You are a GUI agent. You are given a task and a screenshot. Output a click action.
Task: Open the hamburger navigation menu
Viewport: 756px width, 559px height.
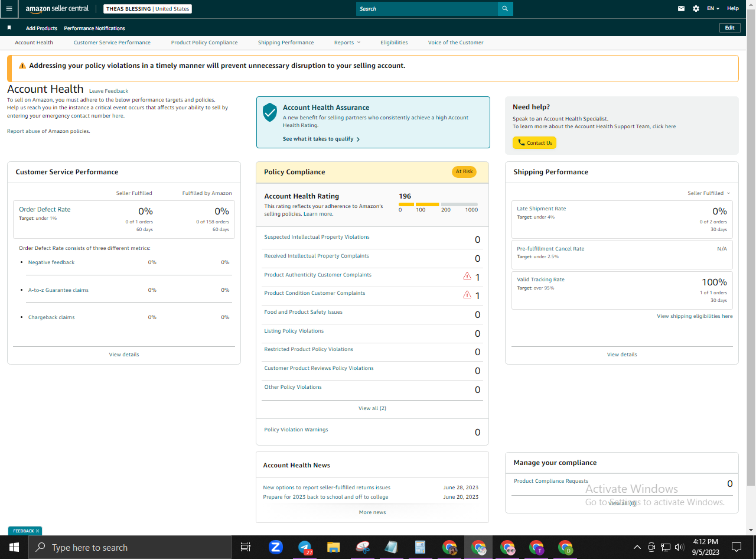(x=9, y=9)
